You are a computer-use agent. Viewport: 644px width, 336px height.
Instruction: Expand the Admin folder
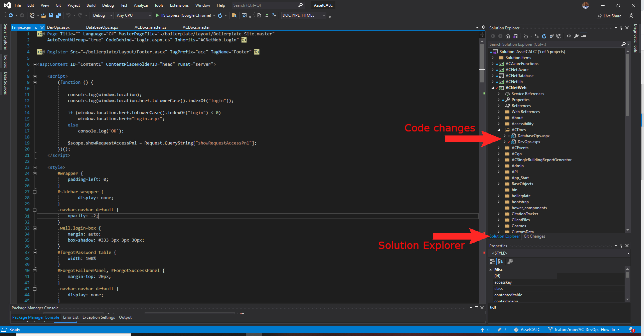click(x=499, y=166)
